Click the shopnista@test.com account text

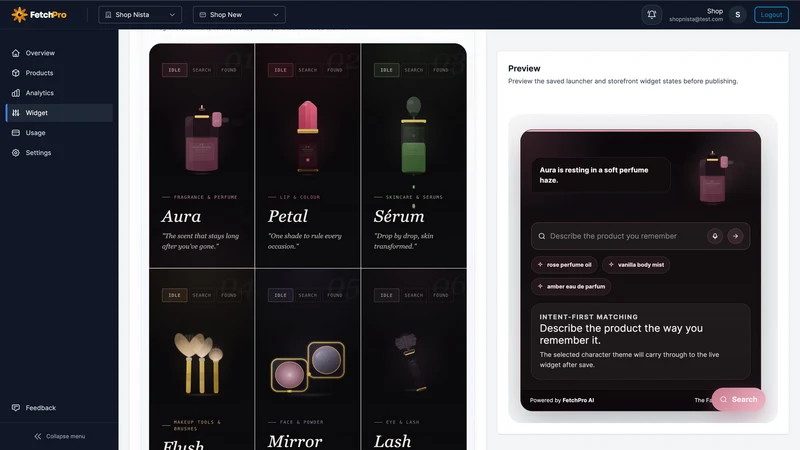696,19
